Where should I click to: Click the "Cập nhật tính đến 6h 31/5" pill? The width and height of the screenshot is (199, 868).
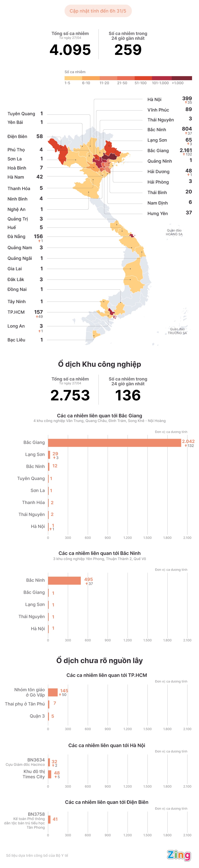tap(98, 11)
